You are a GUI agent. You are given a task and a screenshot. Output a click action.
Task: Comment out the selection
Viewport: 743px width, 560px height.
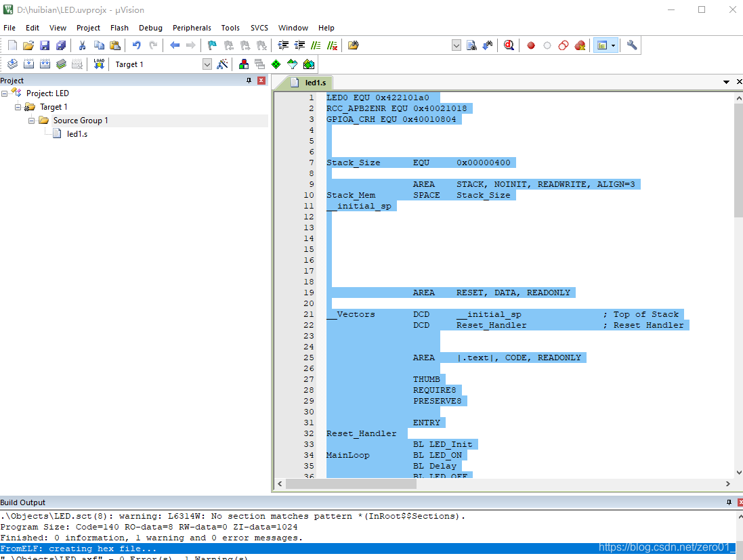click(316, 45)
